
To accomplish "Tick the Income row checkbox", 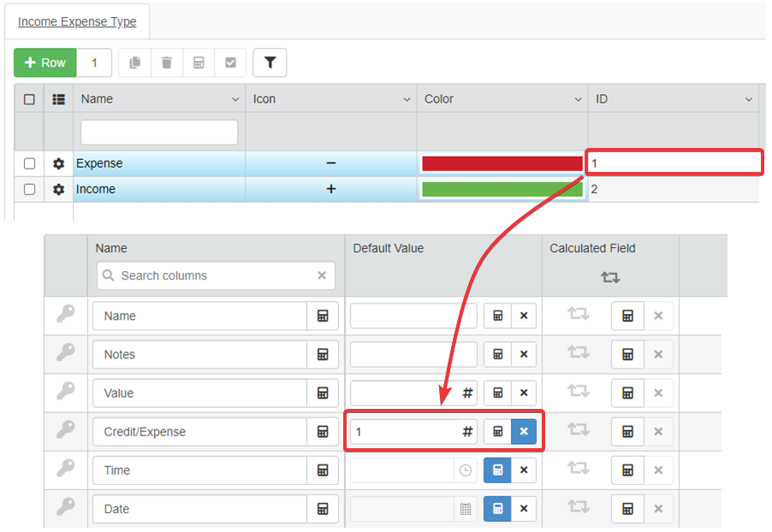I will pyautogui.click(x=30, y=189).
